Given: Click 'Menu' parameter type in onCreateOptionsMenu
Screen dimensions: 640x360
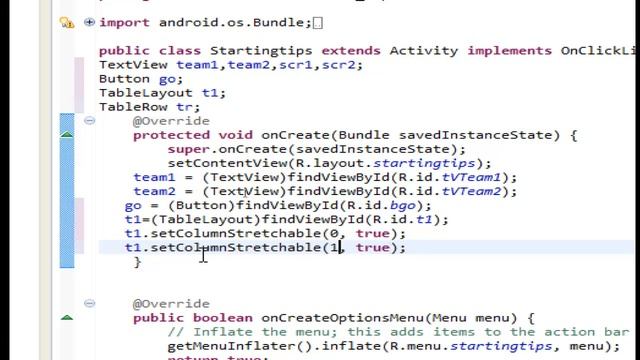Looking at the screenshot, I should pyautogui.click(x=449, y=318).
